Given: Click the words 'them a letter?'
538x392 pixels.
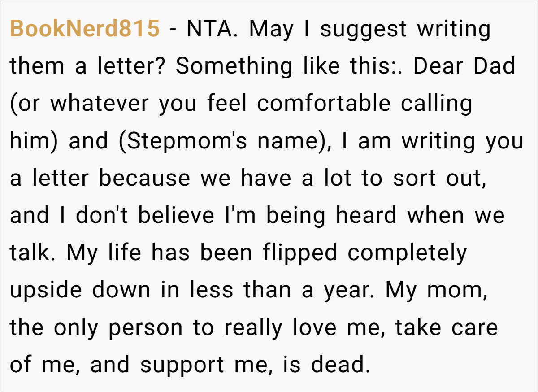Looking at the screenshot, I should (88, 66).
